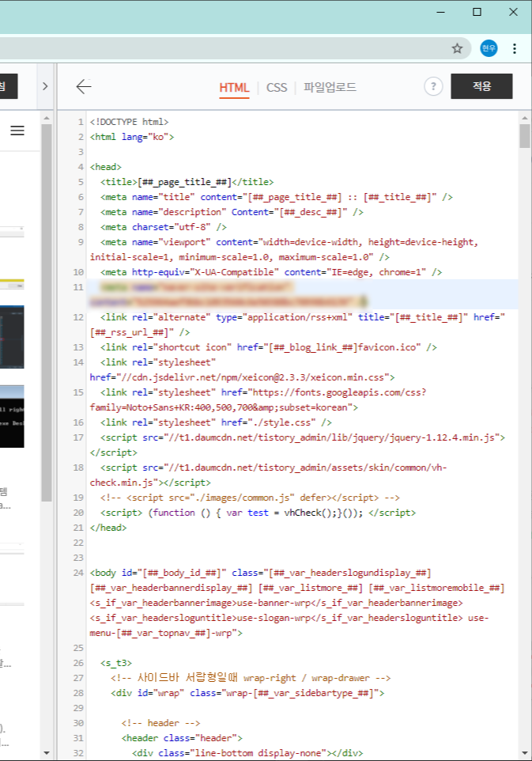Click the preview pane scroll up arrow
This screenshot has height=761, width=532.
click(x=47, y=118)
